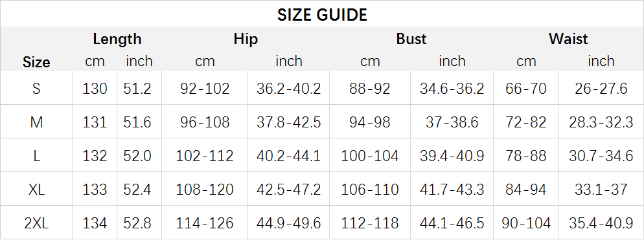Click the 2XL size row label
644x240 pixels.
[x=36, y=223]
